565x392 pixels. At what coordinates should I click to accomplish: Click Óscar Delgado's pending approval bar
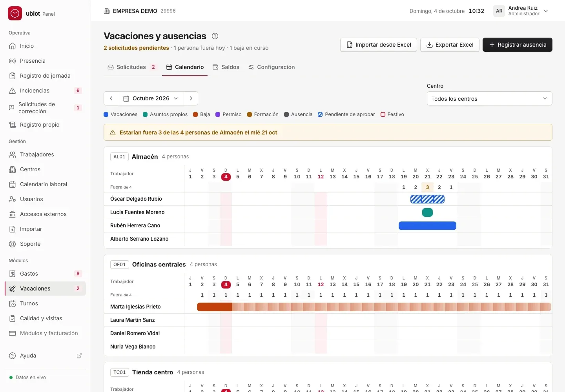[427, 199]
